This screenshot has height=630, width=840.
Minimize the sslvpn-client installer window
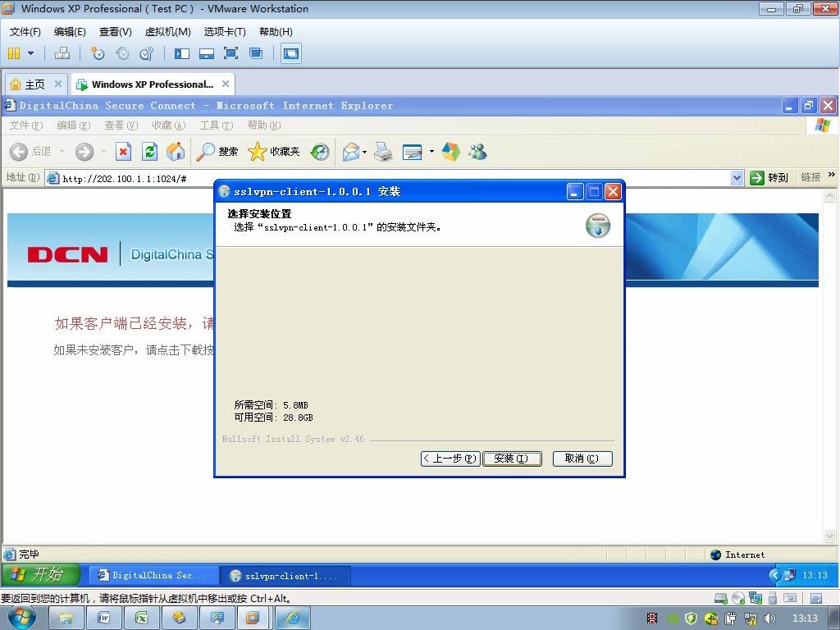[575, 191]
